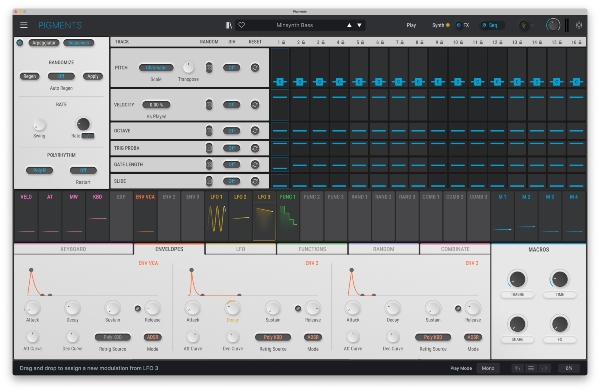Open ENV 3 Mode dropdown

point(473,337)
